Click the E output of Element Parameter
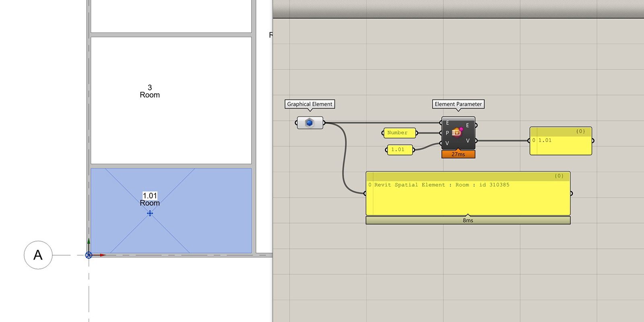This screenshot has height=322, width=644. [468, 125]
